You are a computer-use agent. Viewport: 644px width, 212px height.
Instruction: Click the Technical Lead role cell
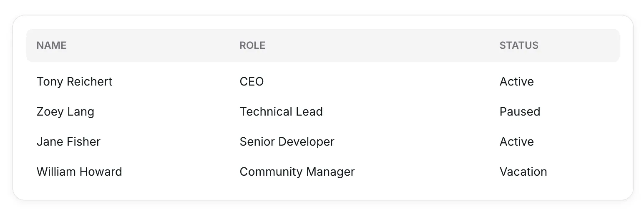pyautogui.click(x=281, y=112)
